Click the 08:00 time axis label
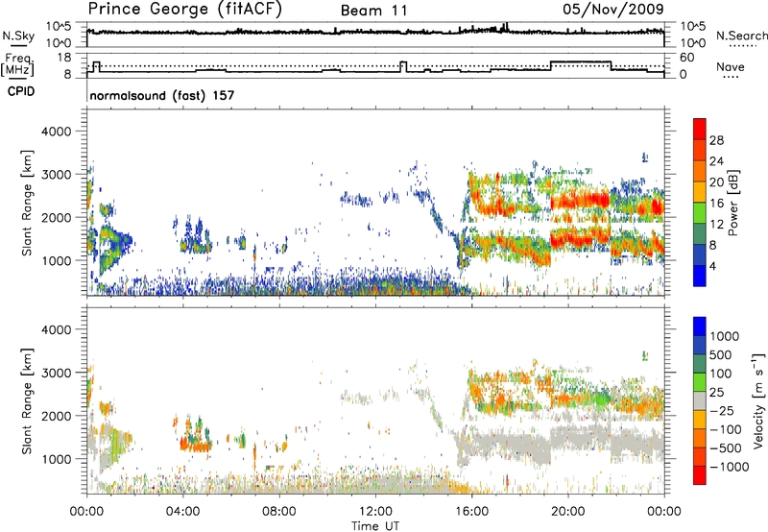This screenshot has height=532, width=768. point(279,512)
